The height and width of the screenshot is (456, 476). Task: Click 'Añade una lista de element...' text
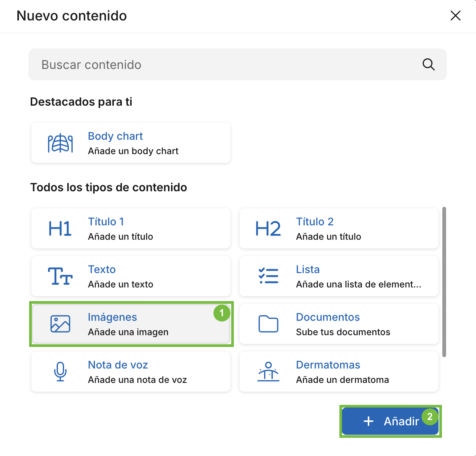pyautogui.click(x=359, y=284)
